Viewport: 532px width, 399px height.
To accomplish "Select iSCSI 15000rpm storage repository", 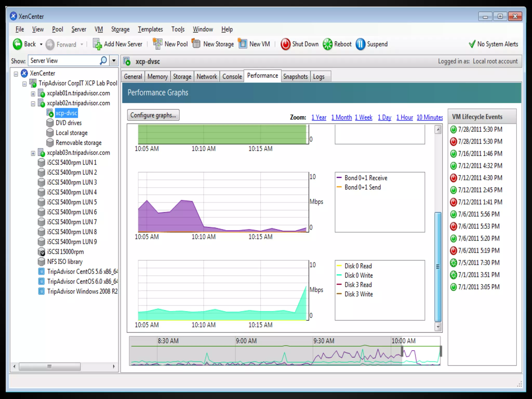I will click(x=65, y=252).
